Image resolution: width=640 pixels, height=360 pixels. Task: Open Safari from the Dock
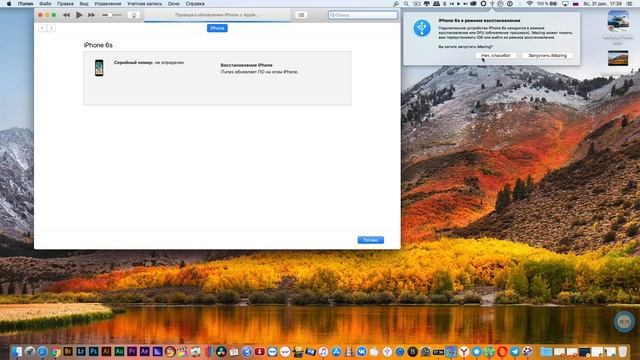[x=42, y=351]
